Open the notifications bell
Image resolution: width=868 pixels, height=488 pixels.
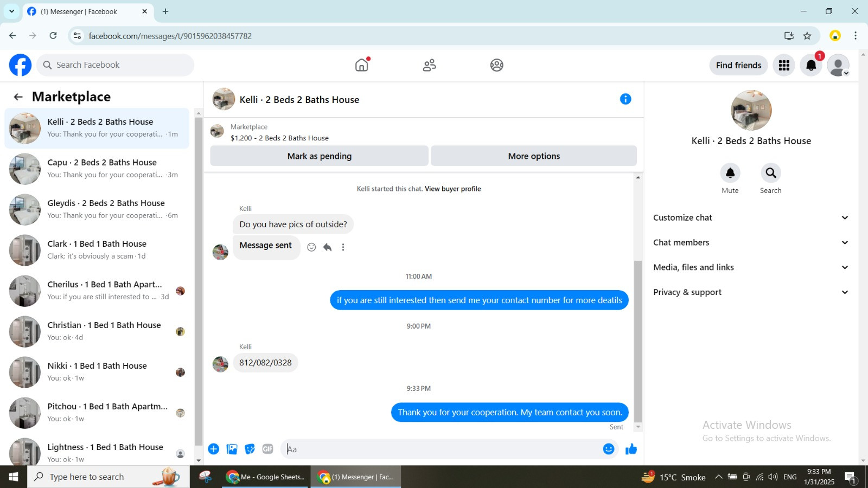pos(811,65)
